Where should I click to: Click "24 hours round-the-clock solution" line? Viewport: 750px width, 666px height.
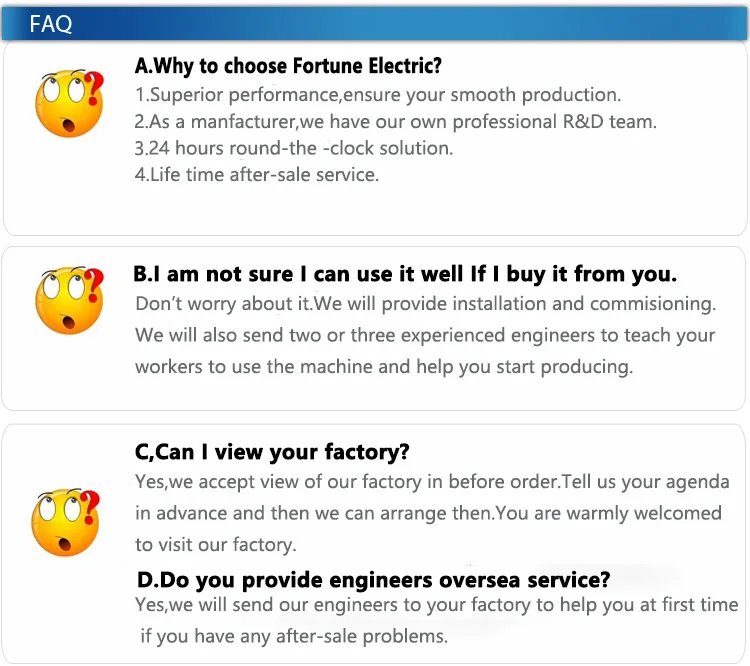(294, 148)
